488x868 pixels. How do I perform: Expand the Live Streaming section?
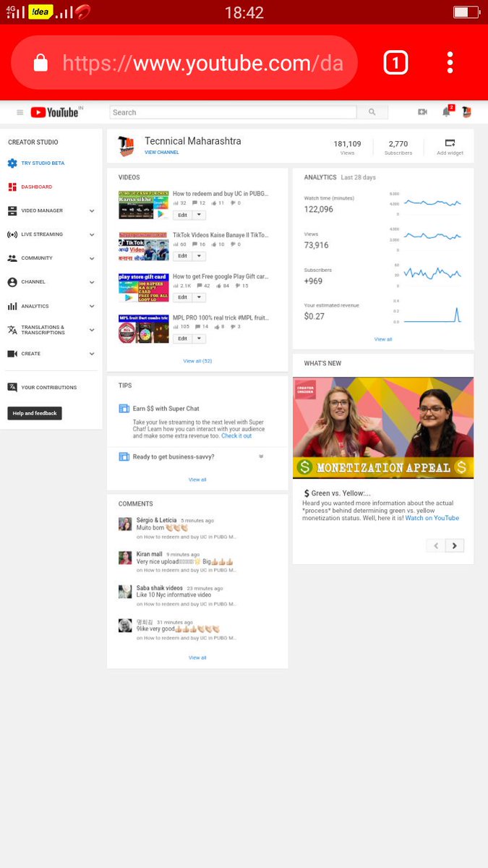pos(92,234)
